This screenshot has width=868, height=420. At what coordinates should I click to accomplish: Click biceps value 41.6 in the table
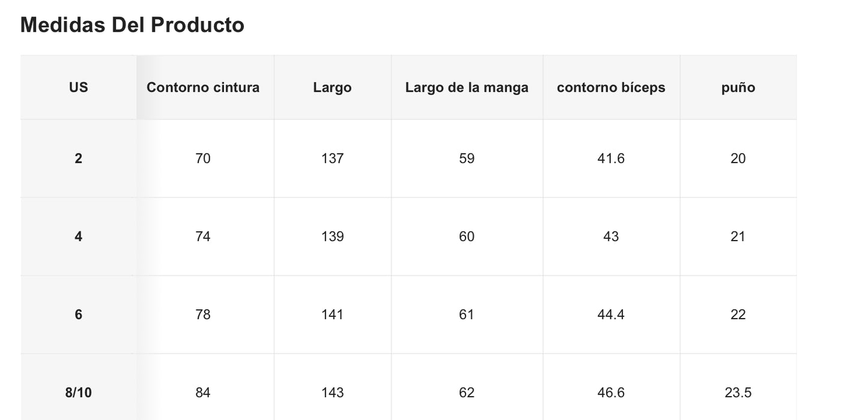tap(611, 158)
